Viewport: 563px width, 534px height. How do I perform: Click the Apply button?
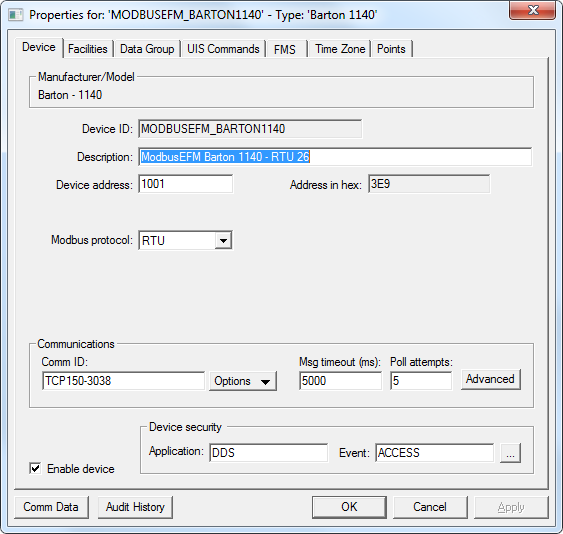point(511,507)
